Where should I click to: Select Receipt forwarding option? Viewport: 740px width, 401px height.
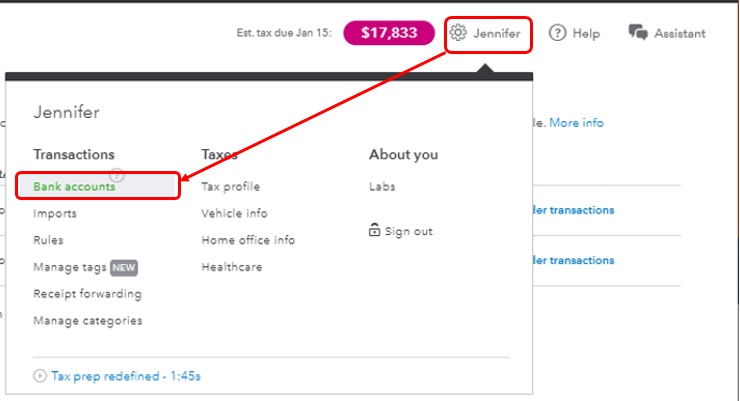point(87,294)
